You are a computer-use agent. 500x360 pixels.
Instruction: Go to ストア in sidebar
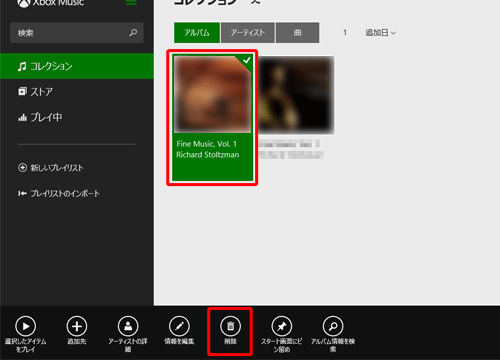[x=35, y=92]
